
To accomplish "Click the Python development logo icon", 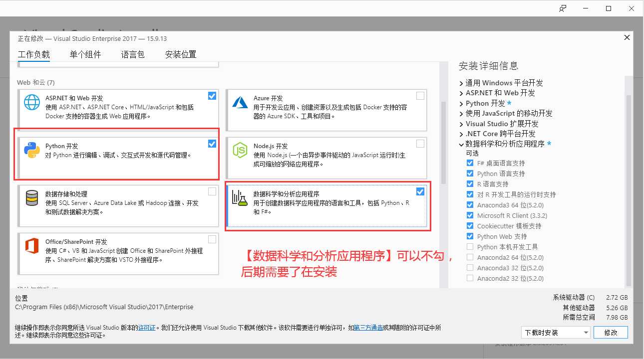I will tap(32, 150).
